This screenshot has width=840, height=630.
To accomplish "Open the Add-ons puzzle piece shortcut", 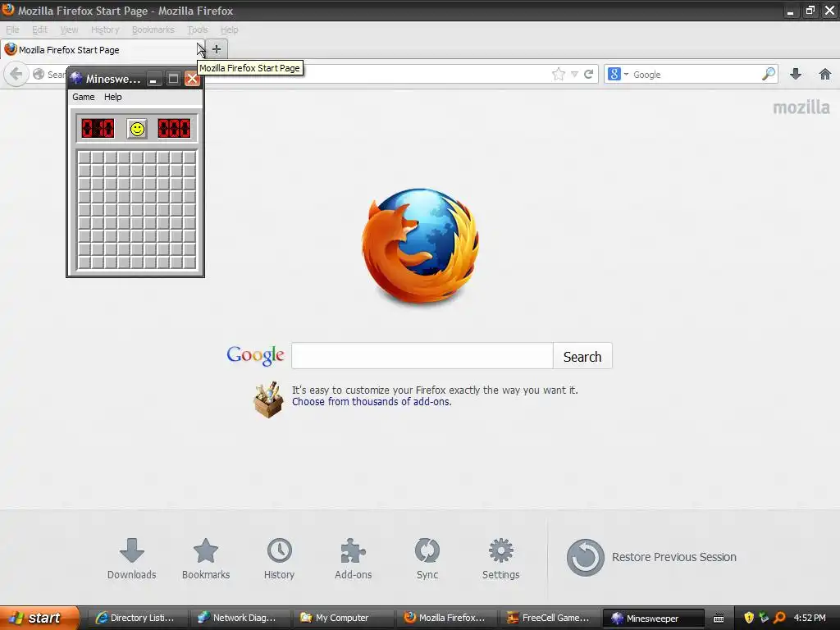I will tap(353, 559).
